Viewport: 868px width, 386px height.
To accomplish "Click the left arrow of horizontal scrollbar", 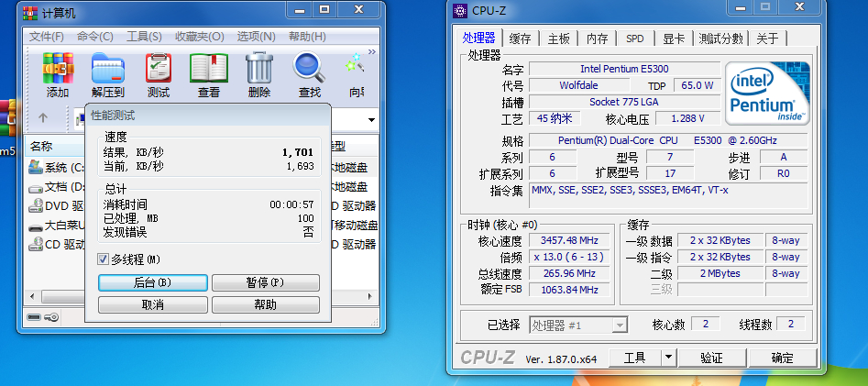I will coord(31,296).
